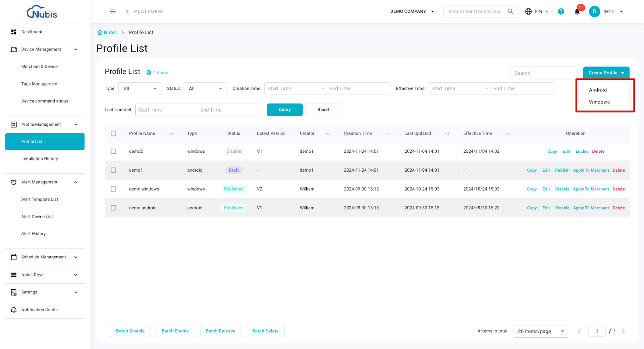This screenshot has width=644, height=349.
Task: Sort by Creation Time column arrows
Action: 388,133
